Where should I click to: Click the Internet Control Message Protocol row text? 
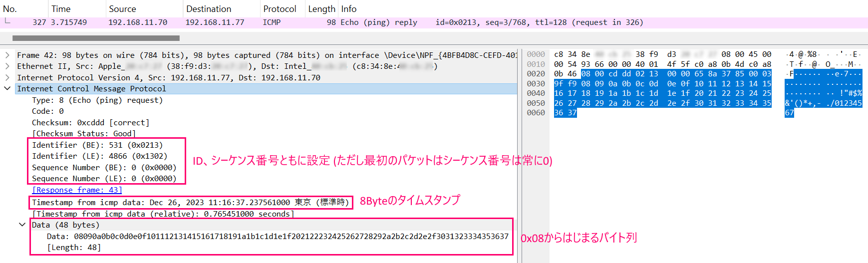91,89
